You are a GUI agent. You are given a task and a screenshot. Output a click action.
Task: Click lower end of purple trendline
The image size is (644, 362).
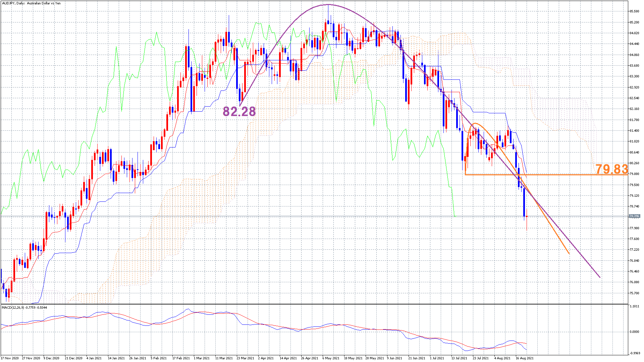pos(600,277)
